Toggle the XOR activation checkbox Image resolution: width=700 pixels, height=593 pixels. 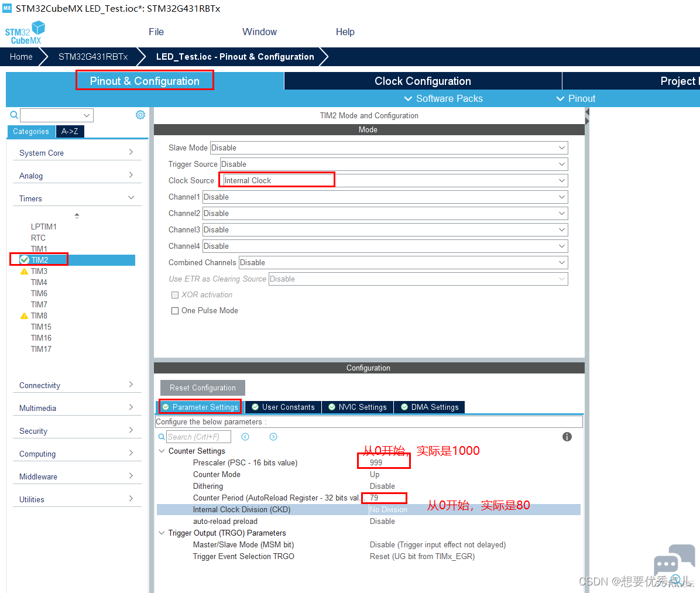tap(175, 295)
